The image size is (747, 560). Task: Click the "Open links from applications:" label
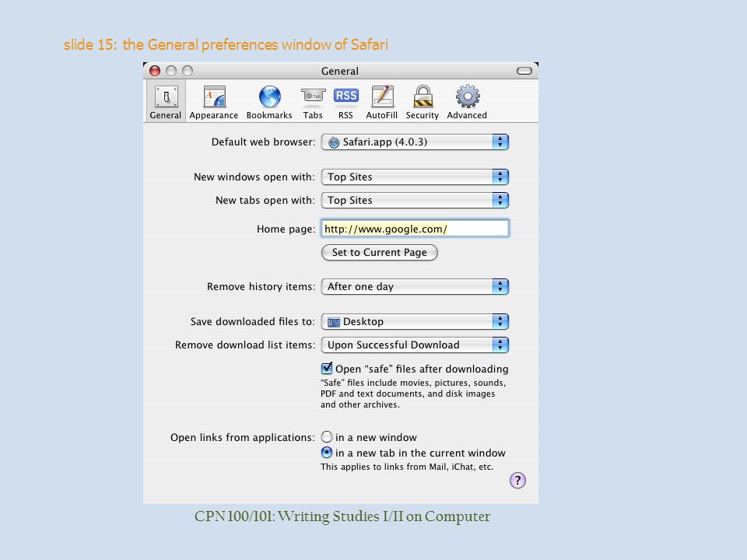pyautogui.click(x=243, y=438)
